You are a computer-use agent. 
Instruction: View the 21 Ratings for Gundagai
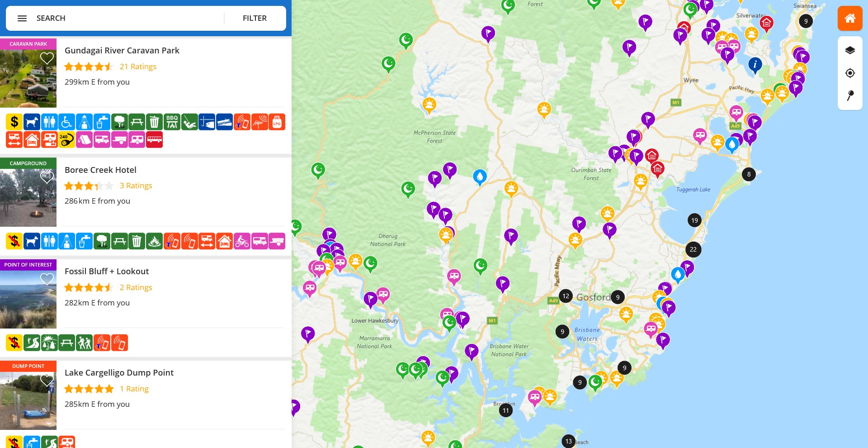[138, 67]
